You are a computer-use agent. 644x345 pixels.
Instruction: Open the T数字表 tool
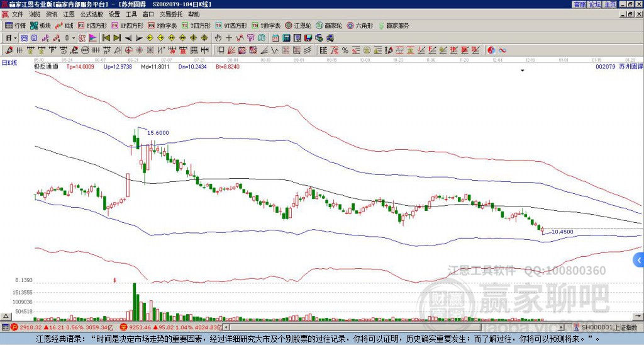point(266,25)
